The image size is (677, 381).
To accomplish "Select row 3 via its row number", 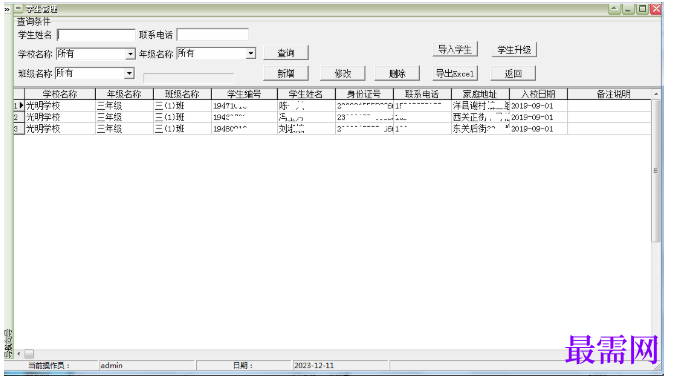I will (19, 129).
